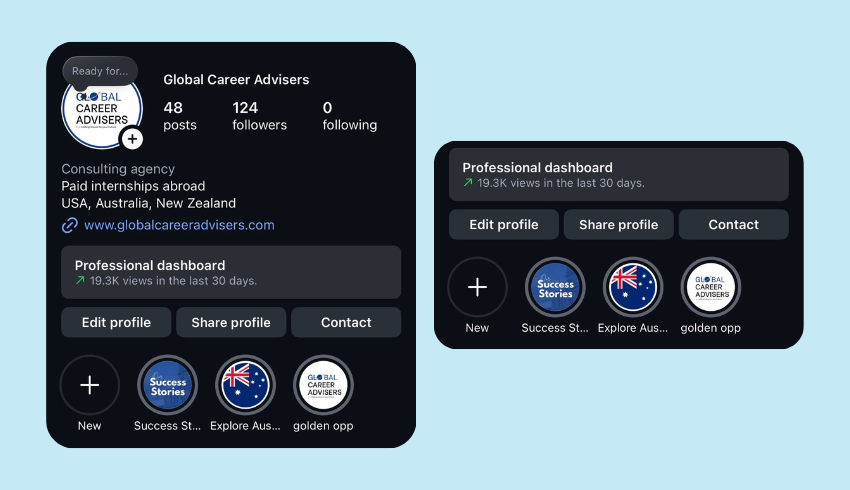This screenshot has width=850, height=490.
Task: View the 124 followers list
Action: point(259,116)
